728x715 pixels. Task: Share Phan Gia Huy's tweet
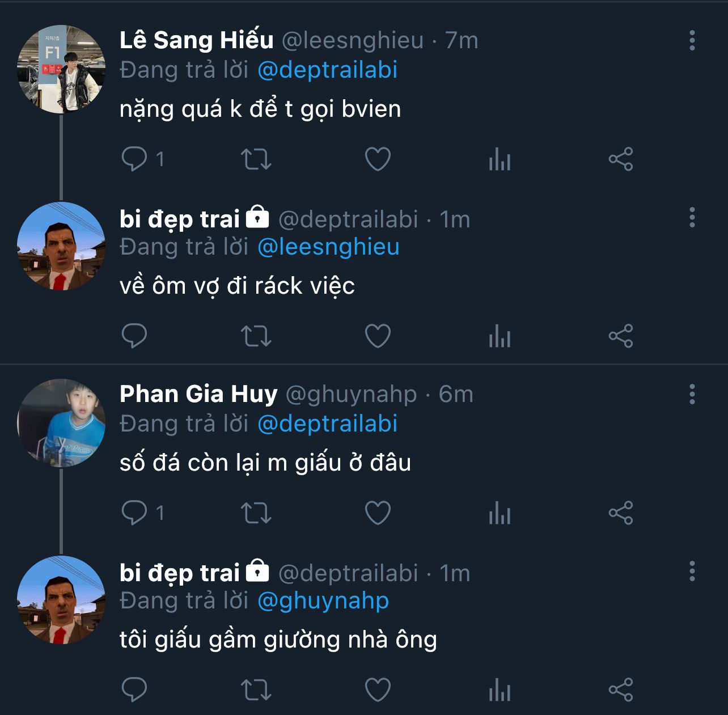621,513
